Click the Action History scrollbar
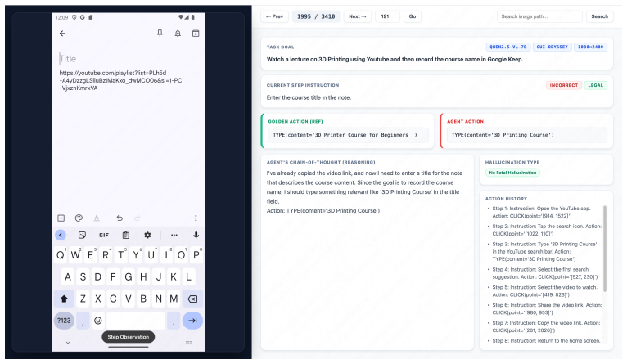The height and width of the screenshot is (364, 627). coord(605,249)
